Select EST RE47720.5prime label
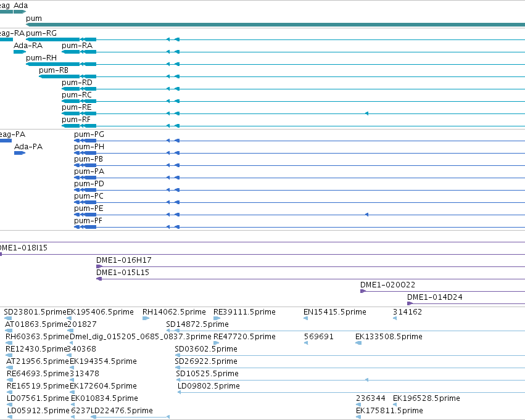Image resolution: width=525 pixels, height=420 pixels. click(x=244, y=337)
